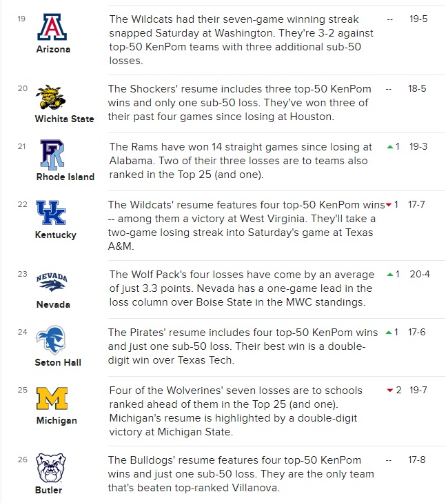
Task: Click the Michigan team name link
Action: 57,420
